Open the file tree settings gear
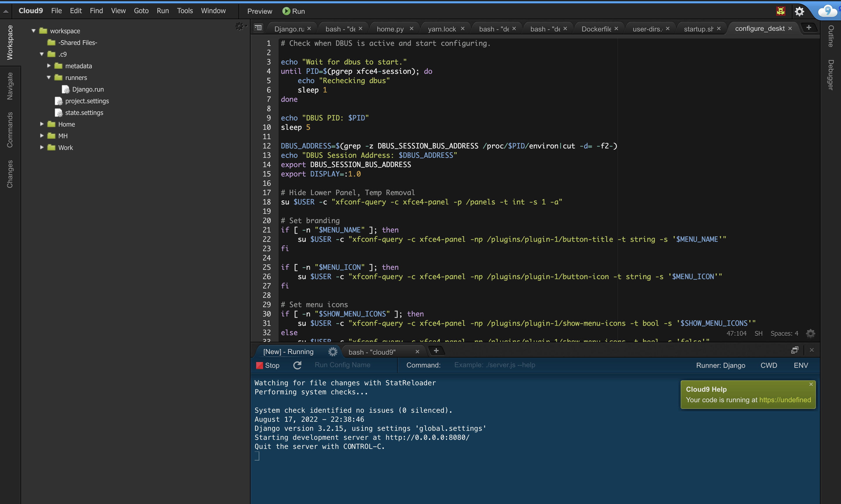841x504 pixels. (x=240, y=27)
